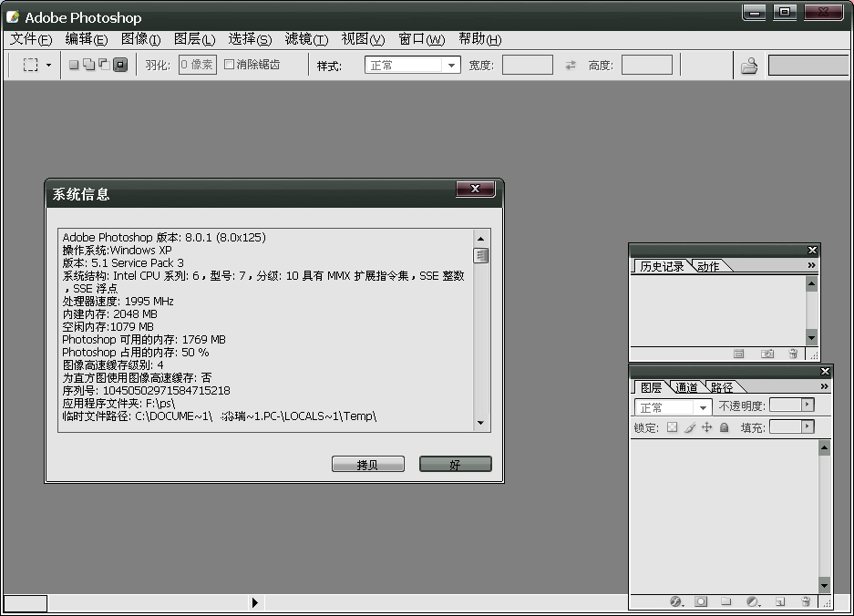Click the 拷贝 copy button in dialog

tap(367, 464)
